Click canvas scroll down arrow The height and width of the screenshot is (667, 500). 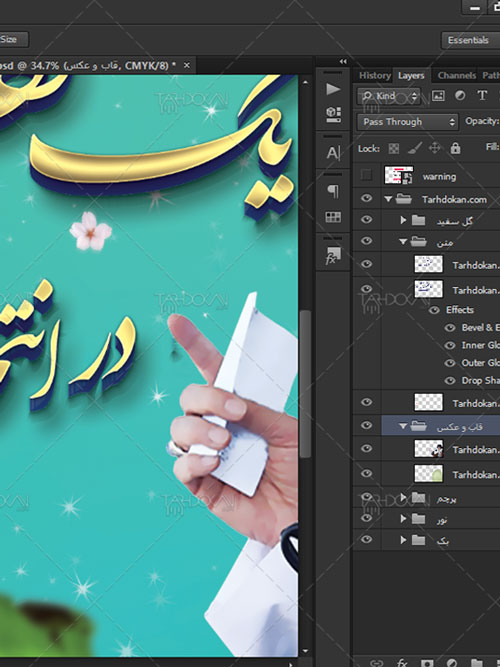(305, 651)
